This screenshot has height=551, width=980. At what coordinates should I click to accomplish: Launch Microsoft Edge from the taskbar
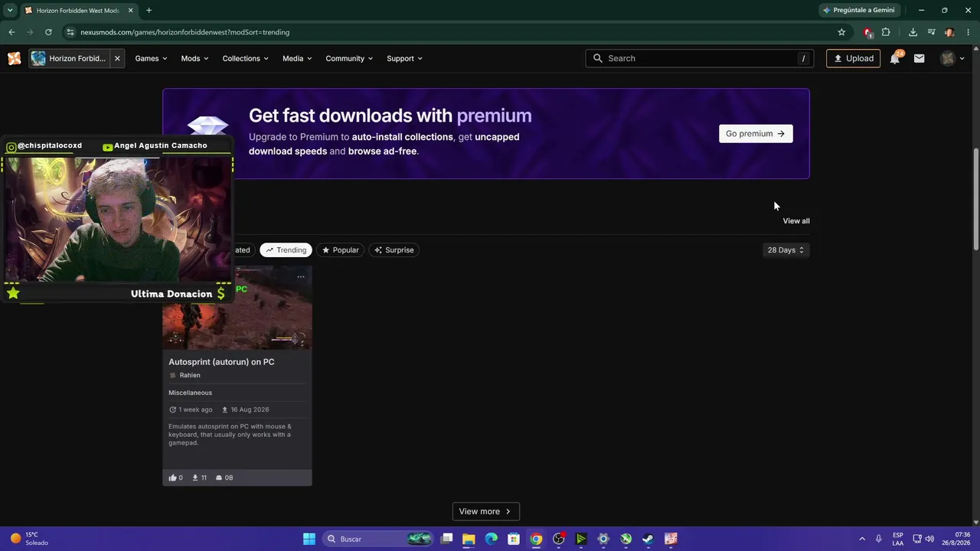click(492, 539)
